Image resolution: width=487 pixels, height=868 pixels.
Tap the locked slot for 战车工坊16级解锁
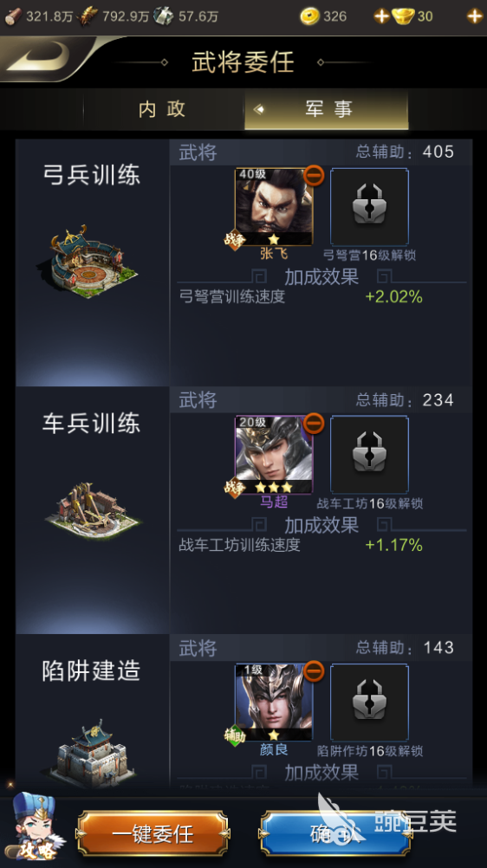(x=369, y=455)
